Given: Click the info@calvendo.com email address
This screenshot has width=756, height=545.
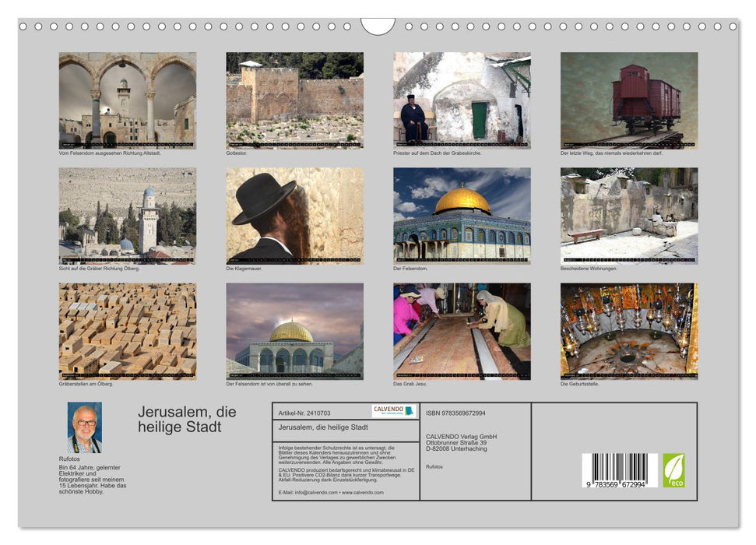Looking at the screenshot, I should (x=316, y=492).
